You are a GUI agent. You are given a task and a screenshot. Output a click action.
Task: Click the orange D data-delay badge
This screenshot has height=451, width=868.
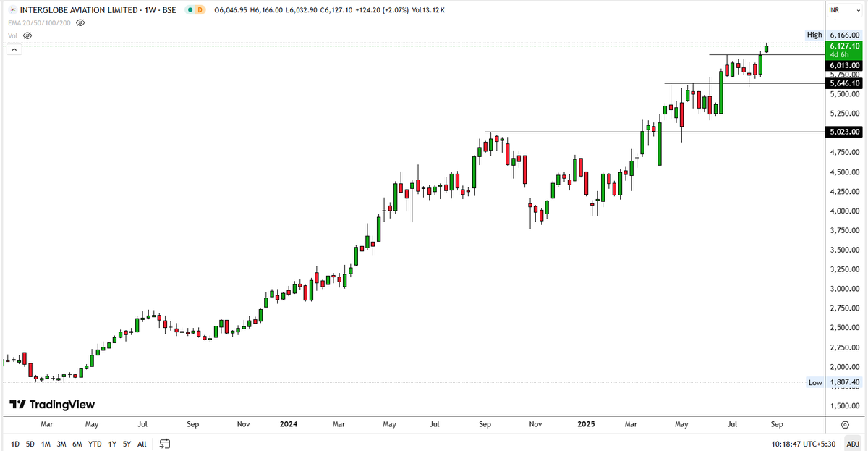pyautogui.click(x=200, y=11)
